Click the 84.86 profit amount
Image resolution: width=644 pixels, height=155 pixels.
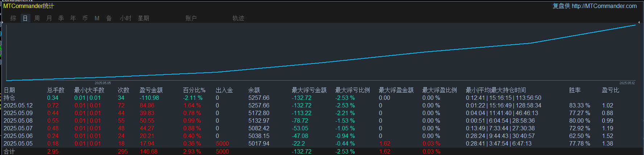point(147,105)
